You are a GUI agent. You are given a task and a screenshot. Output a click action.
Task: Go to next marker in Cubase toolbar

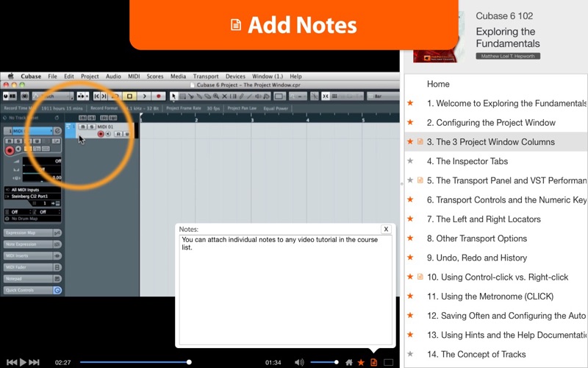click(104, 96)
